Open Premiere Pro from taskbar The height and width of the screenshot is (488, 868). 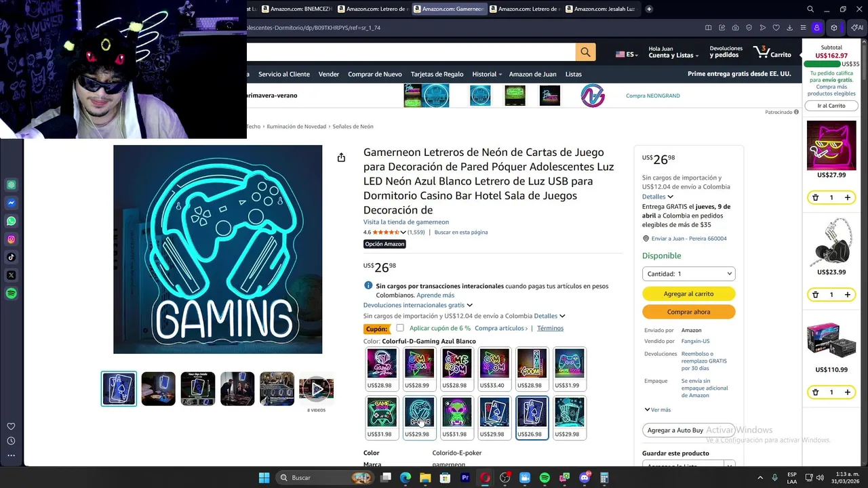pos(465,478)
